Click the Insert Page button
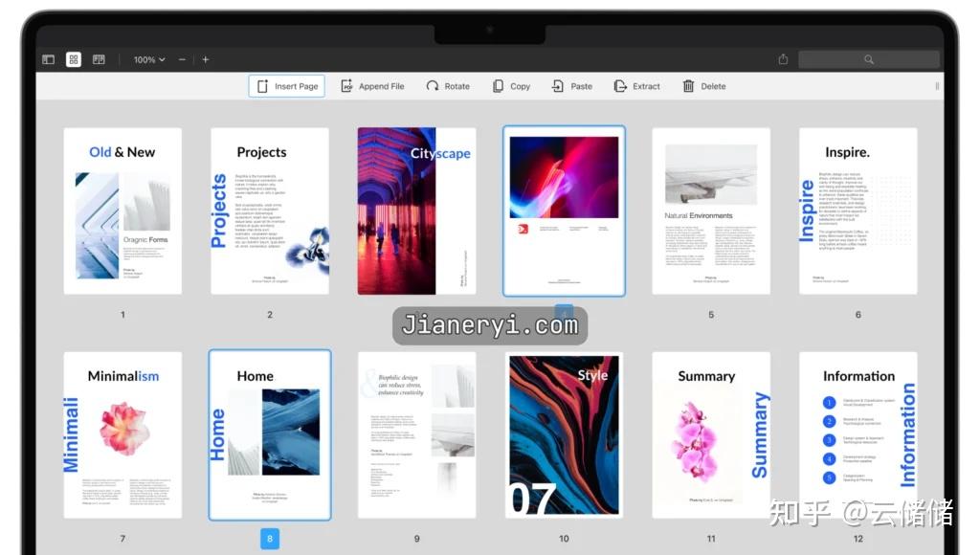This screenshot has width=980, height=555. click(287, 86)
